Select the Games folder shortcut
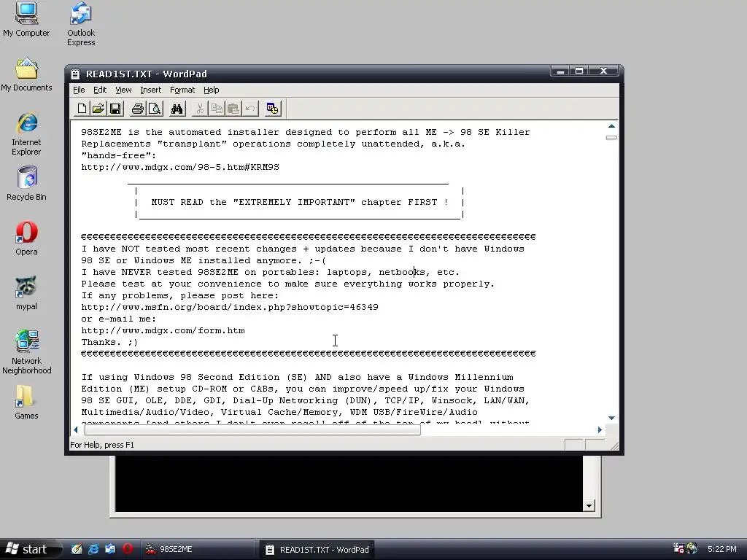Image resolution: width=747 pixels, height=560 pixels. point(27,402)
